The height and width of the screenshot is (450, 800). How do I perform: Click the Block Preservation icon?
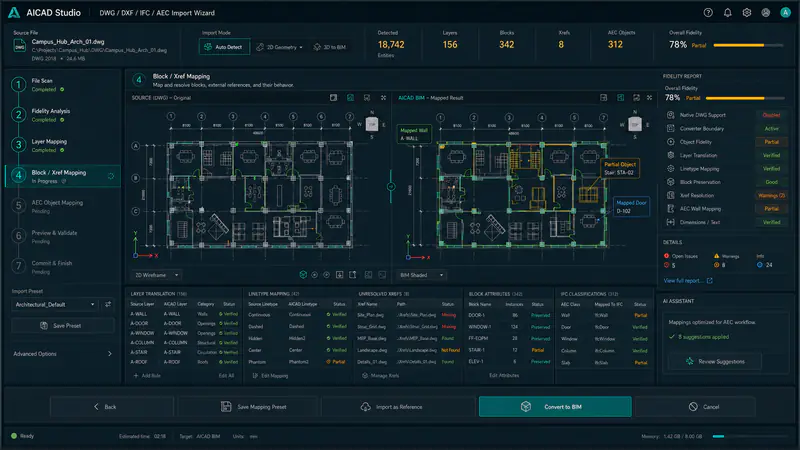pos(670,182)
